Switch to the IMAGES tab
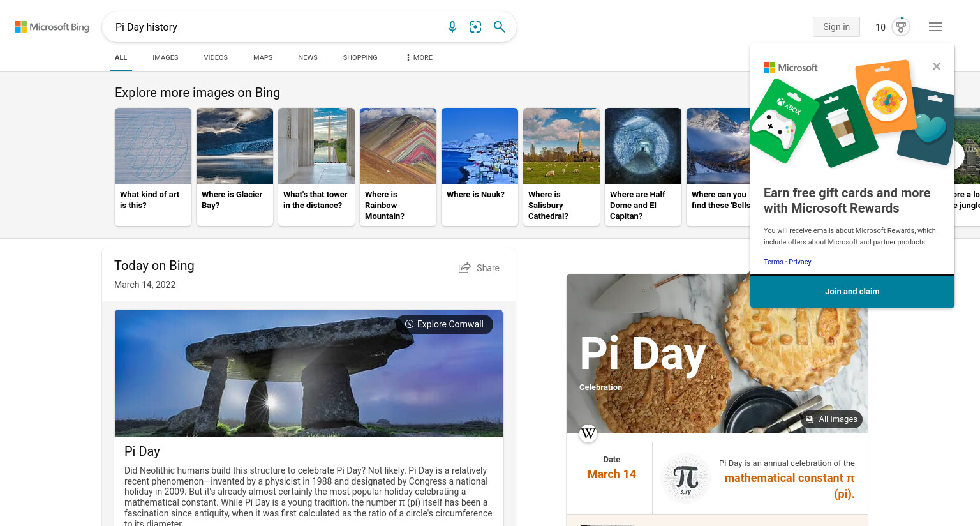This screenshot has width=980, height=526. 165,57
